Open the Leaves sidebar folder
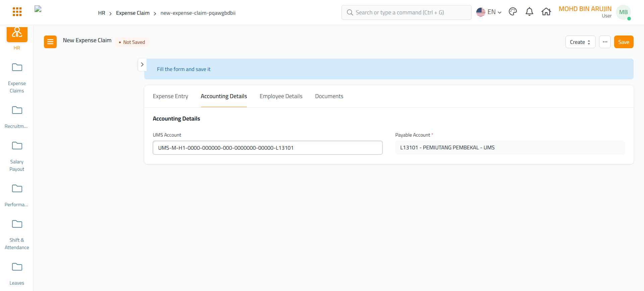This screenshot has width=644, height=291. [x=17, y=267]
